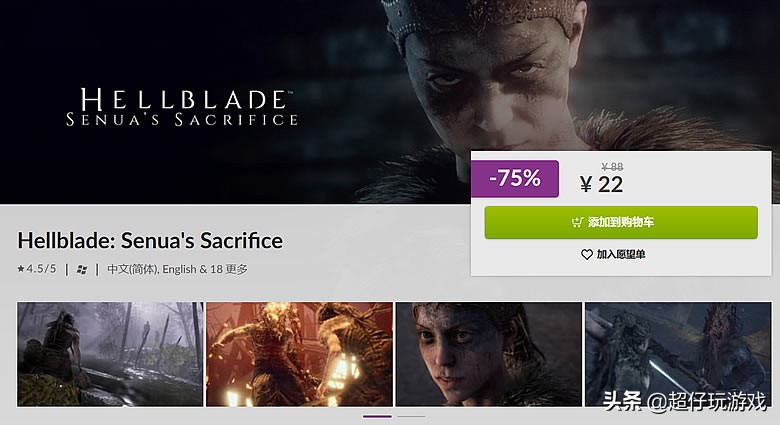The image size is (780, 425).
Task: Add game to cart via green button
Action: point(620,222)
